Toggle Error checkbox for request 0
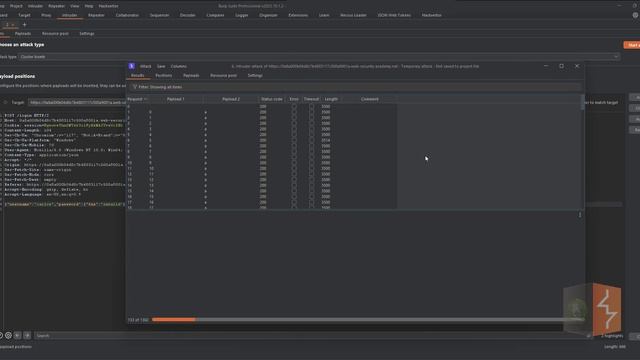 pos(294,107)
